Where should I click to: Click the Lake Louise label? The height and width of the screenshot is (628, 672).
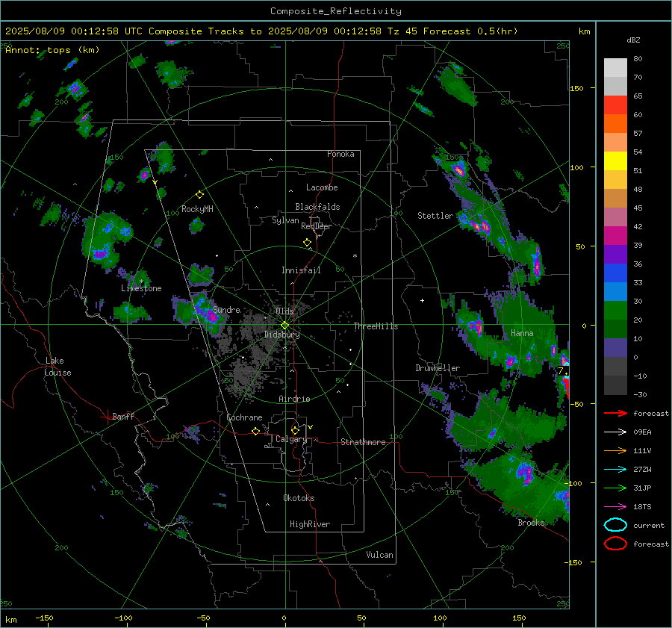(57, 367)
